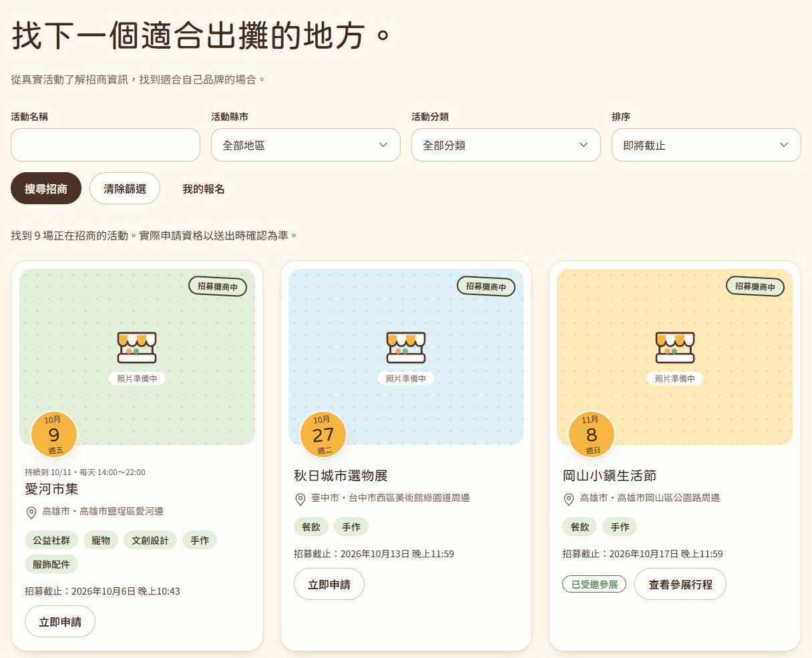Select the 手作 tag on 愛河市集 card
Image resolution: width=812 pixels, height=658 pixels.
coord(200,541)
